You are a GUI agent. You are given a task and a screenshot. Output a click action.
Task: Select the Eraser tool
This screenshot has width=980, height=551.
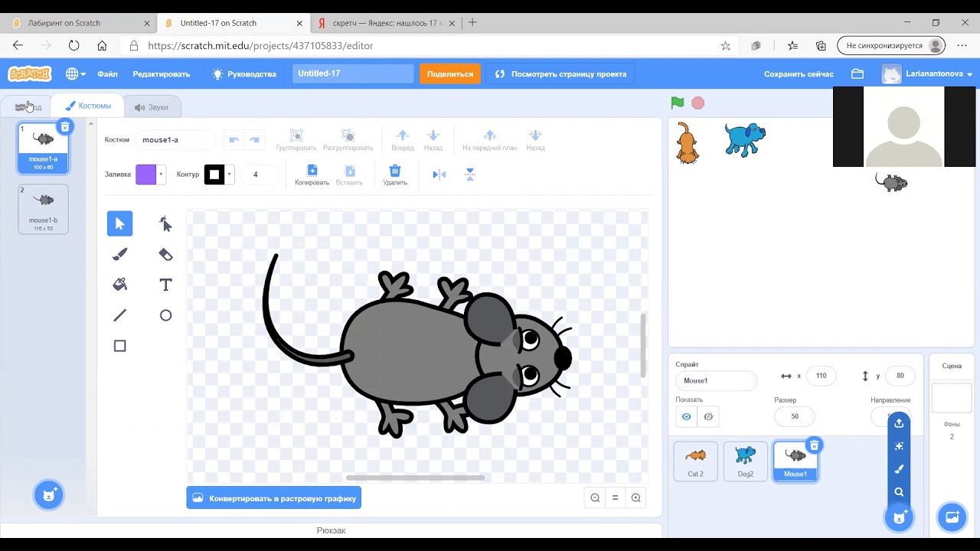click(165, 254)
